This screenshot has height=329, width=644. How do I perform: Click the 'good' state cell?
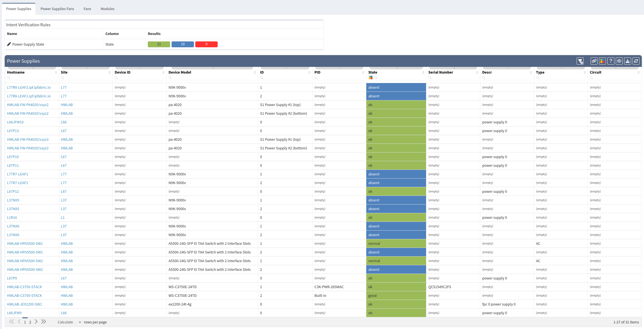click(396, 296)
